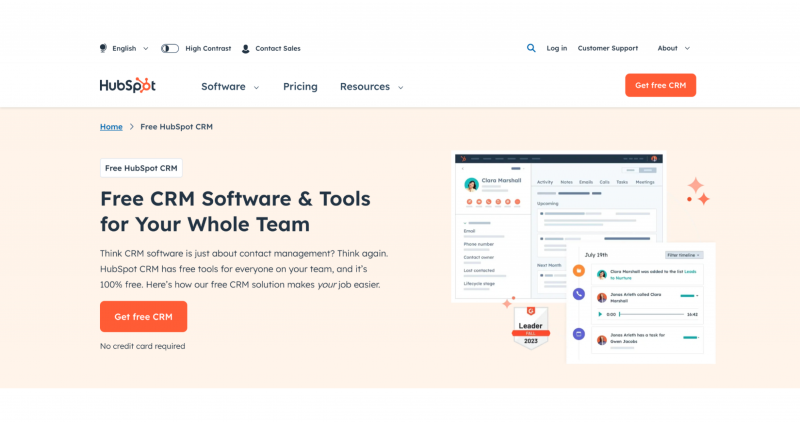Open the English language dropdown
800x422 pixels.
tap(130, 48)
